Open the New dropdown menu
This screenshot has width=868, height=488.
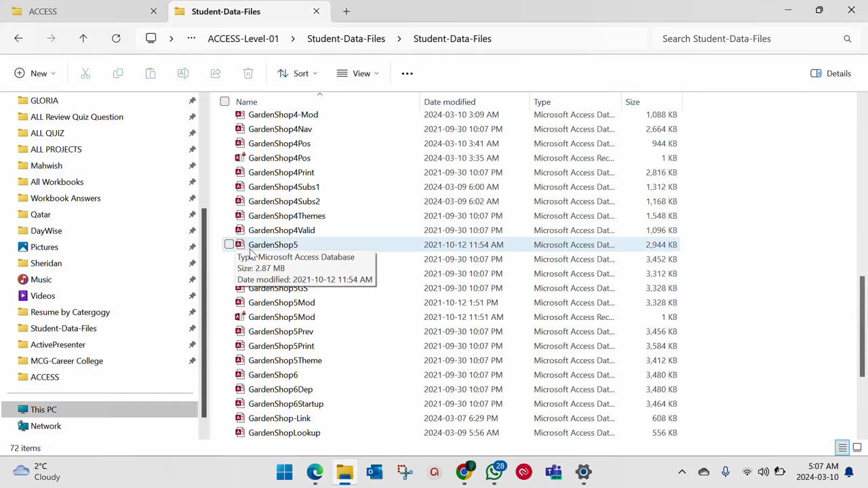coord(35,73)
